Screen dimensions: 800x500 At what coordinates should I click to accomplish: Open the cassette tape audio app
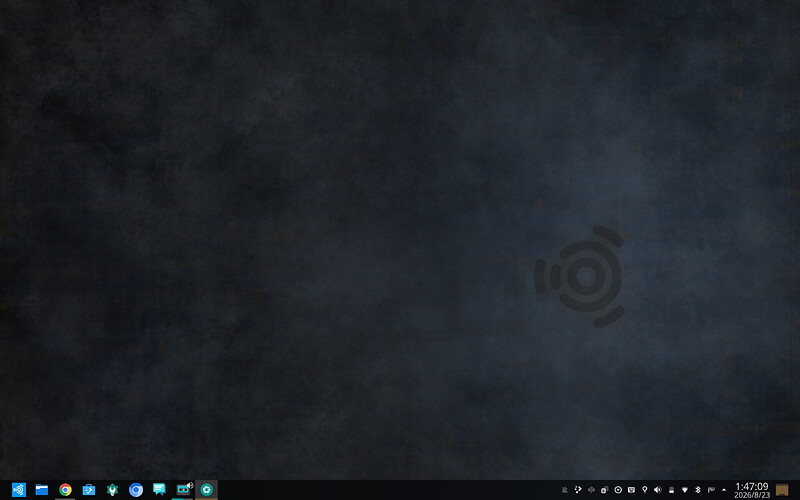(183, 490)
